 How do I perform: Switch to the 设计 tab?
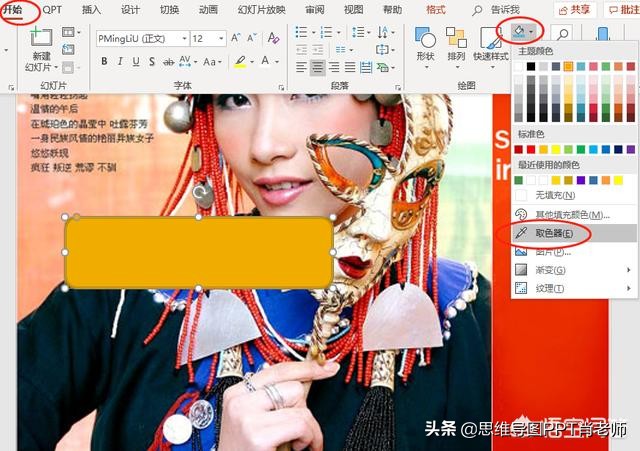pos(130,10)
